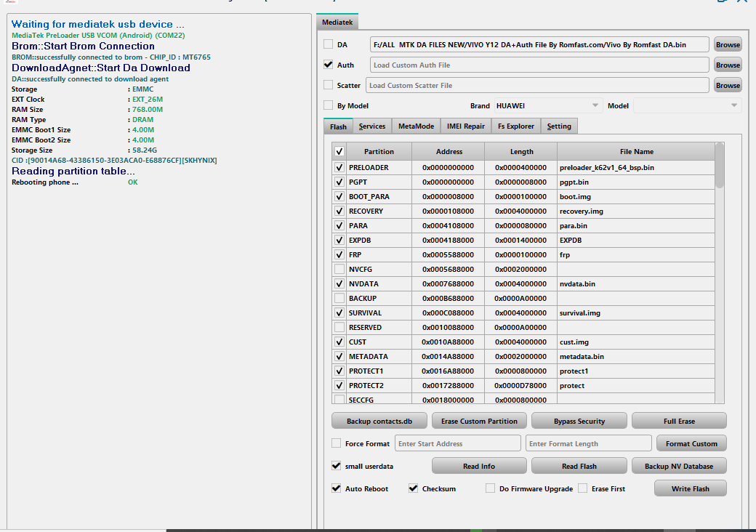This screenshot has width=756, height=532.
Task: Enable the Scatter checkbox
Action: point(329,85)
